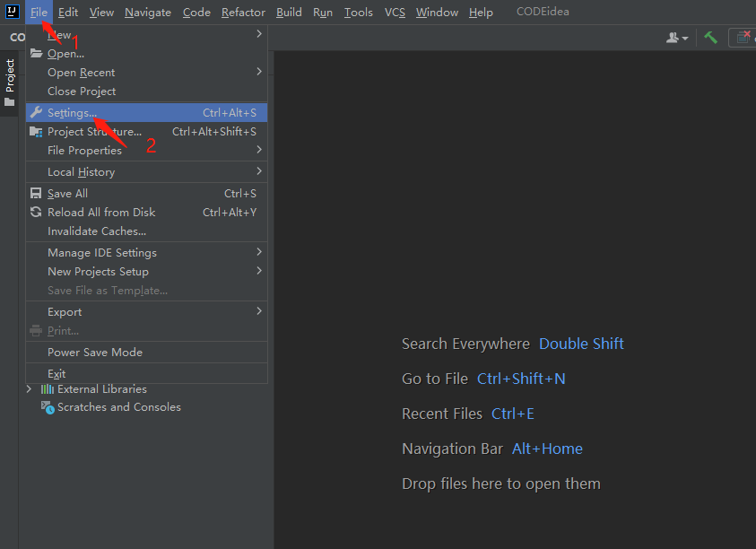This screenshot has height=549, width=756.
Task: Select External Libraries tree label
Action: click(101, 388)
